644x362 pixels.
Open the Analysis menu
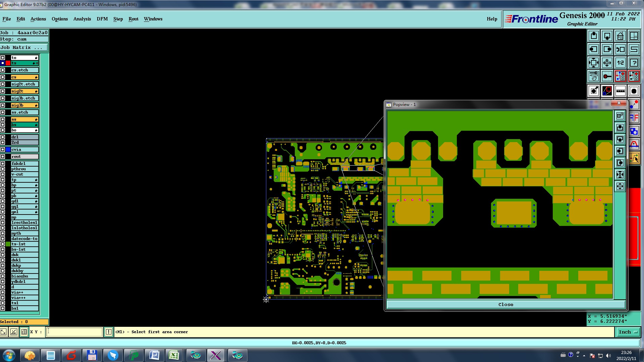(82, 19)
